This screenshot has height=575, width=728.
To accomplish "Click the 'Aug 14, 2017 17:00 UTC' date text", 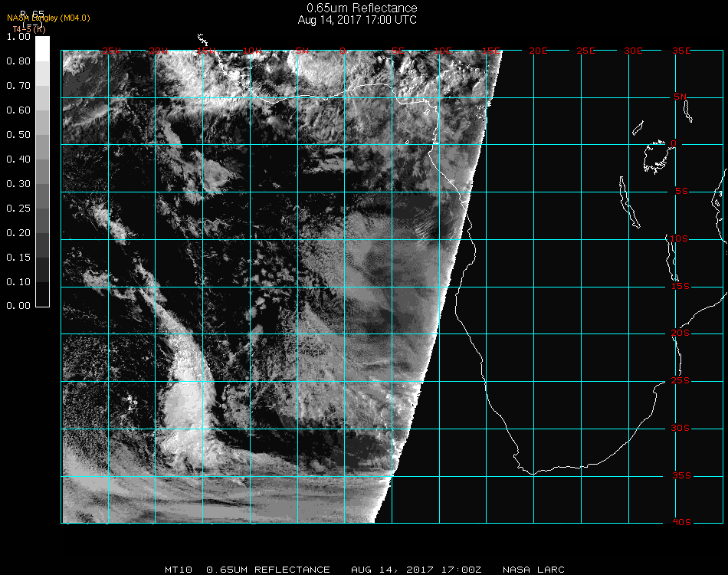I will click(357, 20).
